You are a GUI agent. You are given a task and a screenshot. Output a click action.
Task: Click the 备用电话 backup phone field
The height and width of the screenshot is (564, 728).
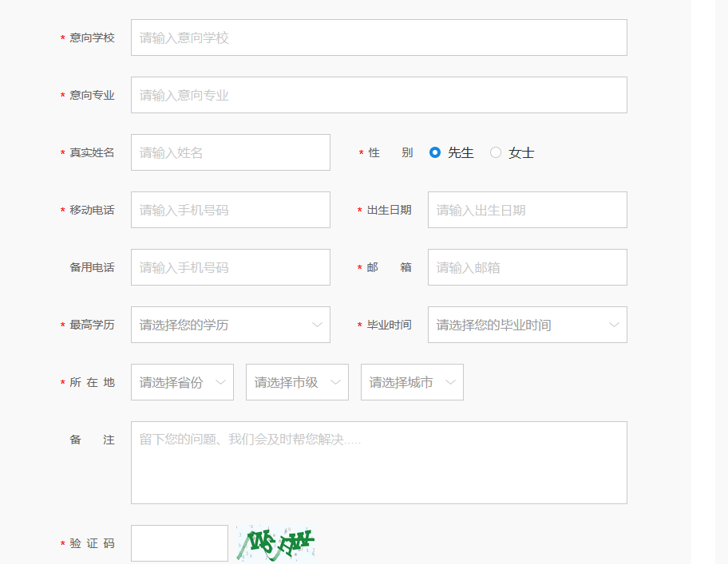click(x=230, y=267)
